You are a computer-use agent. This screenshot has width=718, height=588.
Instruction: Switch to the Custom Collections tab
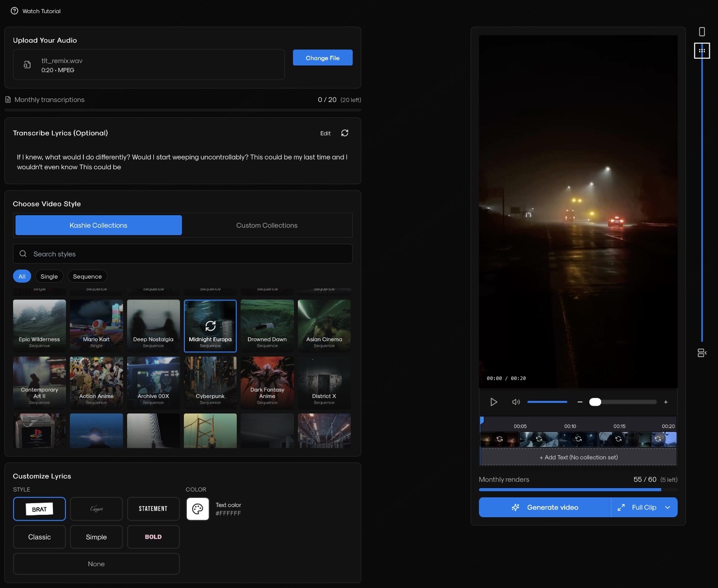pos(267,225)
